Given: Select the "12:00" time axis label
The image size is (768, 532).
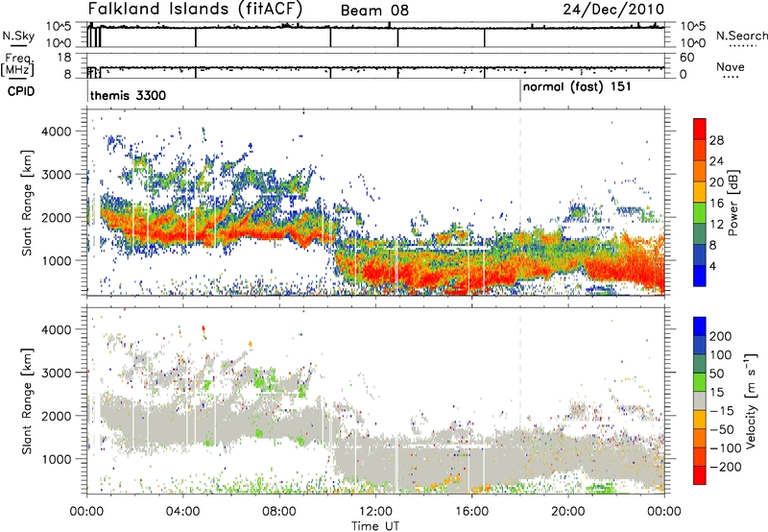Looking at the screenshot, I should [x=375, y=512].
